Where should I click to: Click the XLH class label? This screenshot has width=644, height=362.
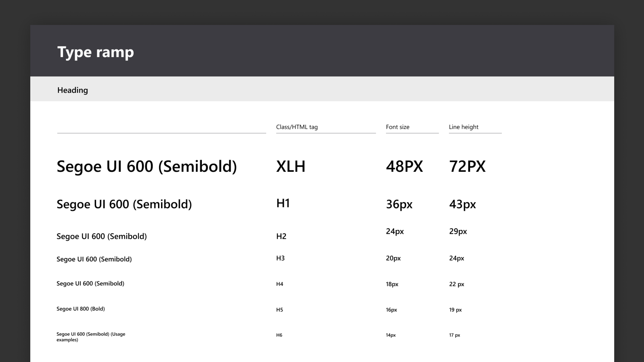[291, 166]
